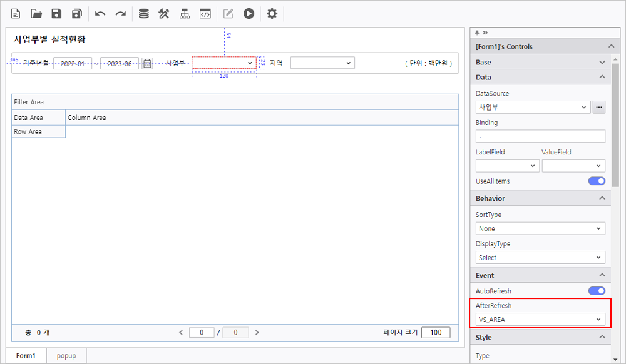The width and height of the screenshot is (626, 364).
Task: Toggle the UseAllItems switch
Action: [x=597, y=181]
